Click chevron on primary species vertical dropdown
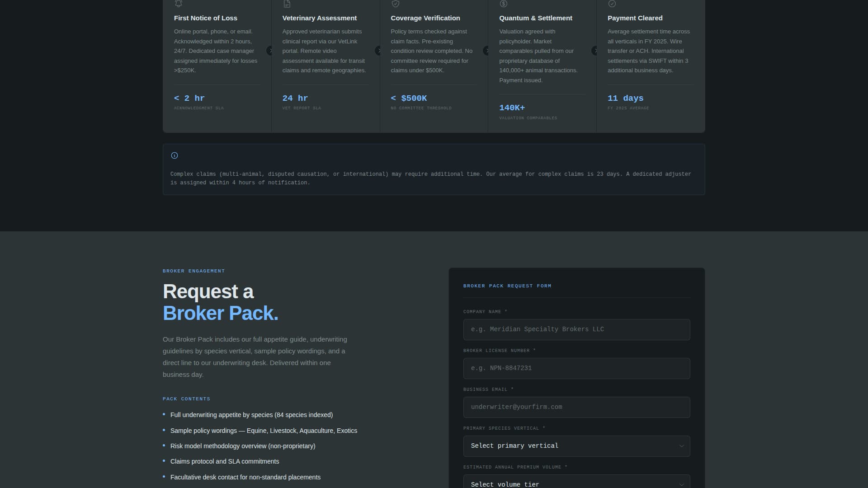 tap(681, 446)
